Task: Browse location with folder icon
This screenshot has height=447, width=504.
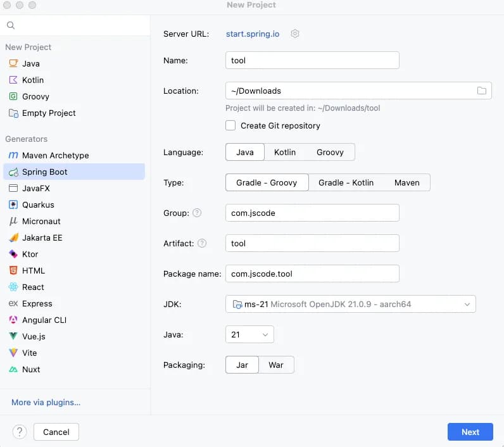Action: (x=481, y=91)
